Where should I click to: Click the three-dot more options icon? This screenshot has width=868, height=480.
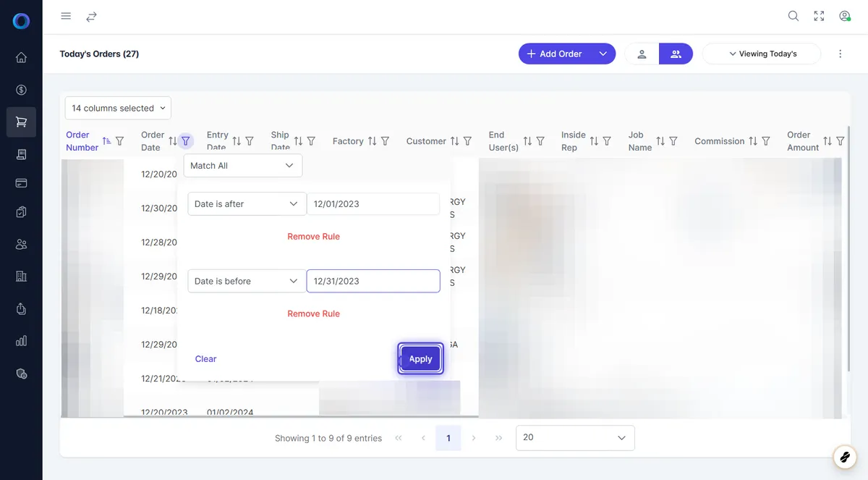pyautogui.click(x=840, y=54)
